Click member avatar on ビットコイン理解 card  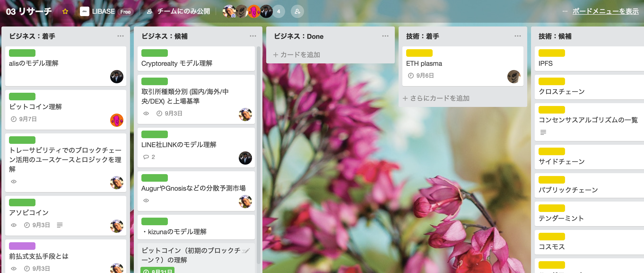117,120
